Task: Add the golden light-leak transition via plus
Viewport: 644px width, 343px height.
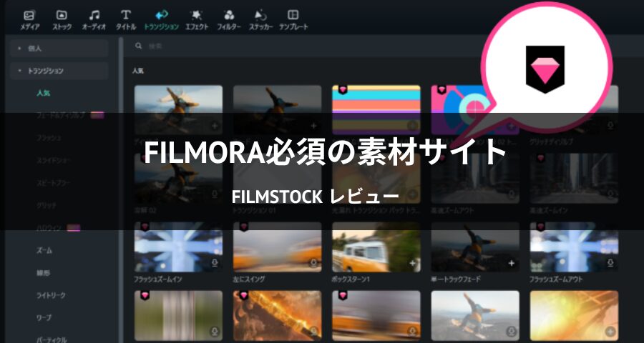Action: pyautogui.click(x=610, y=331)
